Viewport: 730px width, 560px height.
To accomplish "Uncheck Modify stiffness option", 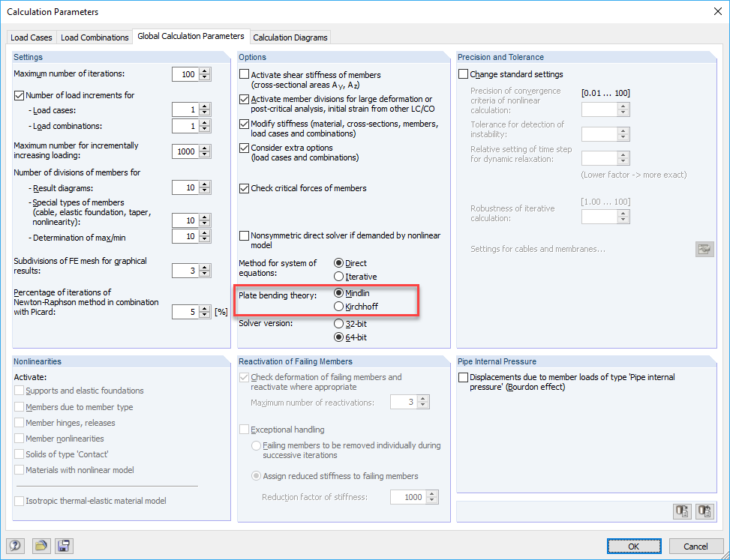I will (244, 124).
